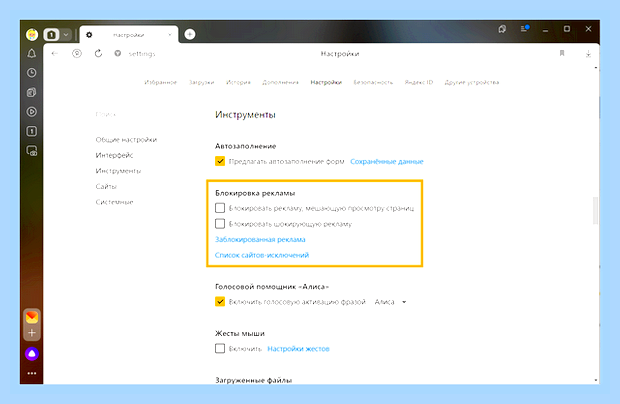
Task: Bookmark the page using the bookmark icon
Action: coord(562,53)
